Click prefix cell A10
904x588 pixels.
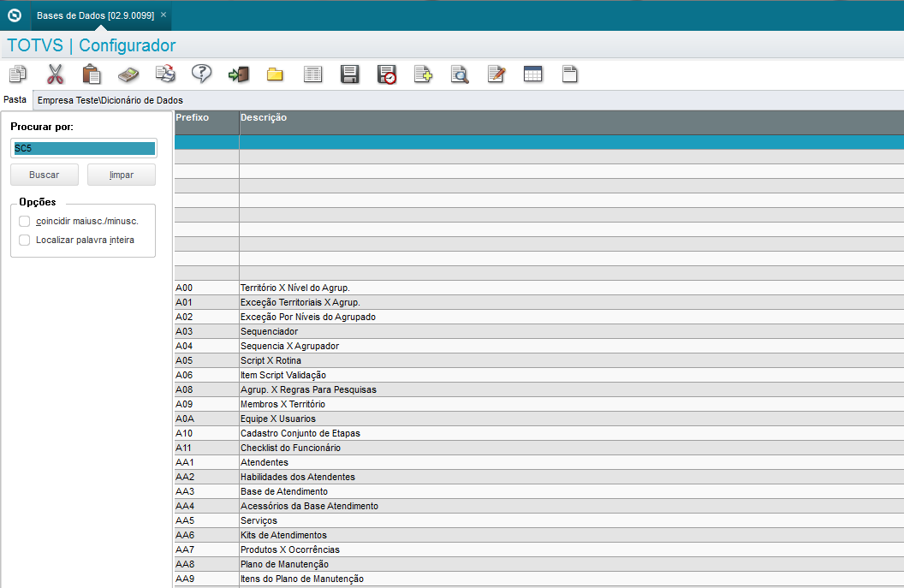point(206,433)
